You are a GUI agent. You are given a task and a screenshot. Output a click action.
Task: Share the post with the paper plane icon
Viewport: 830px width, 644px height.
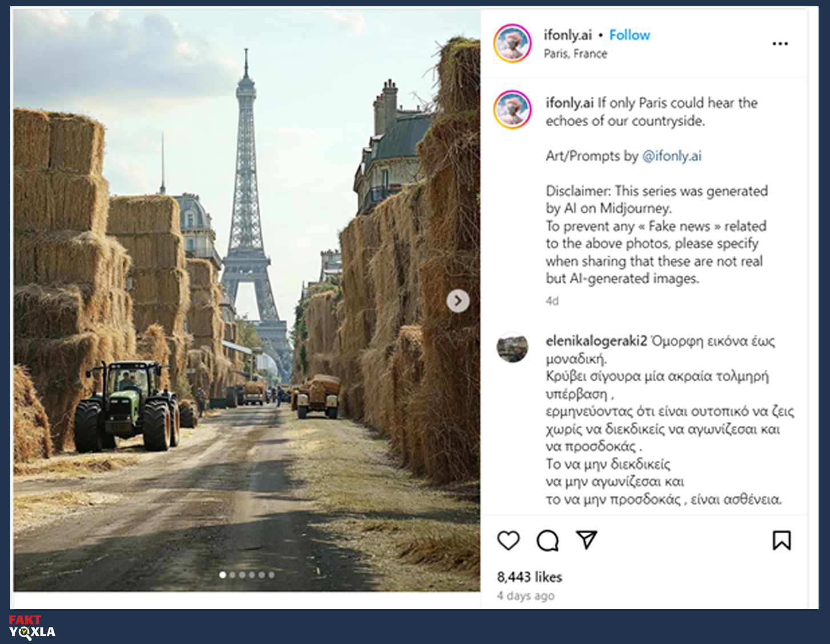(x=586, y=540)
